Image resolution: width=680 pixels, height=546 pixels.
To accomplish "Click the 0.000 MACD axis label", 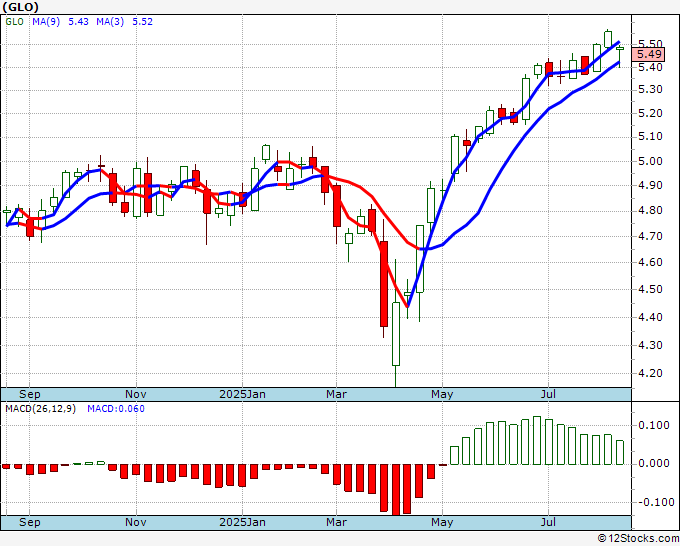I will [654, 464].
